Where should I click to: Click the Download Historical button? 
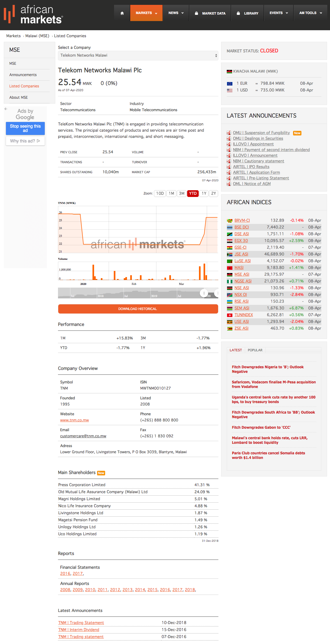tap(138, 309)
